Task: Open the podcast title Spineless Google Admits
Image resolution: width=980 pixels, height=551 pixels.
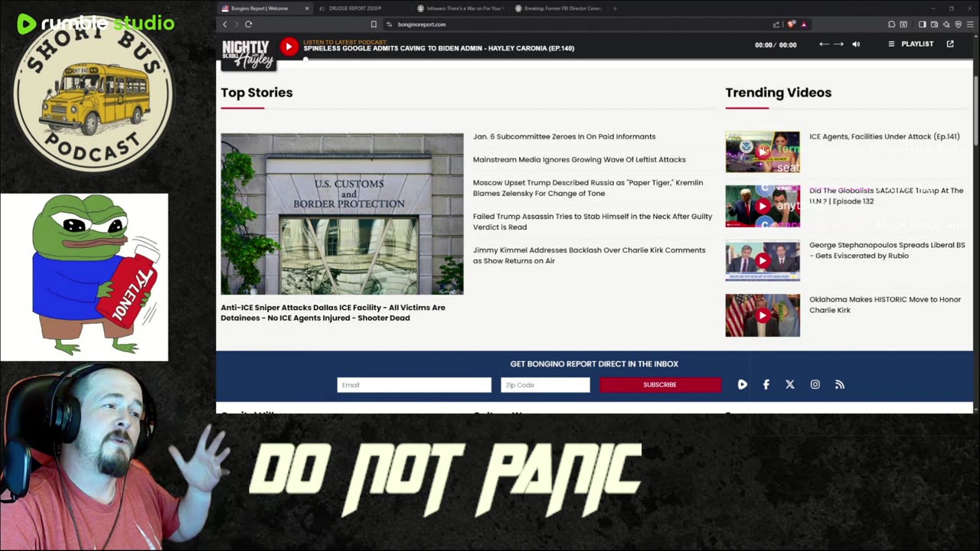Action: (439, 48)
